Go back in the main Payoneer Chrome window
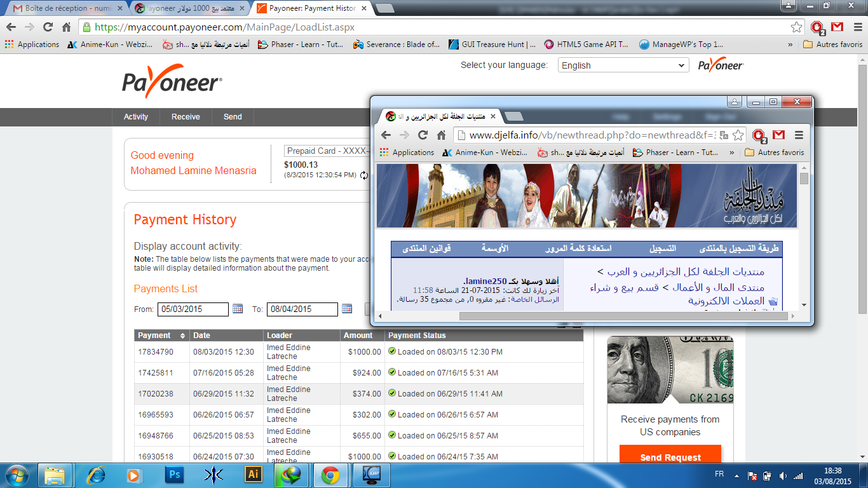The image size is (868, 488). (x=11, y=27)
